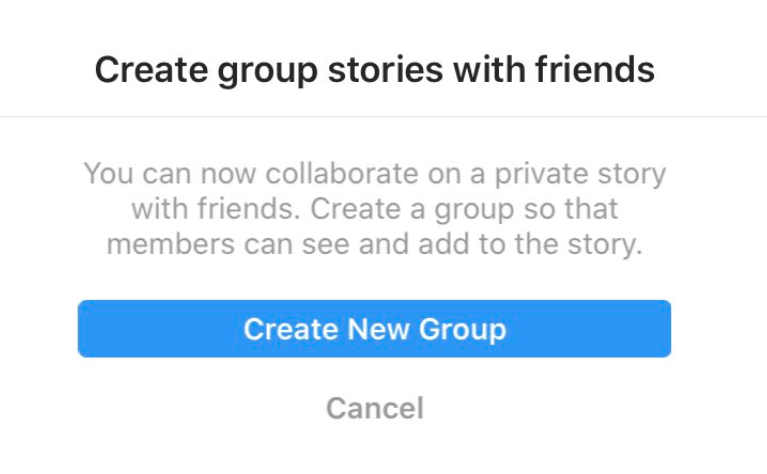Click the divider line below the heading

384,116
